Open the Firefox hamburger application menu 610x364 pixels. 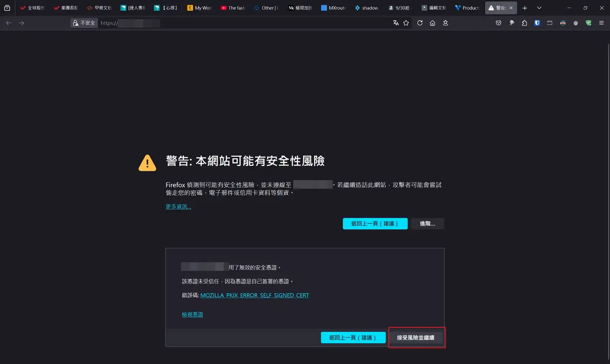pos(601,23)
